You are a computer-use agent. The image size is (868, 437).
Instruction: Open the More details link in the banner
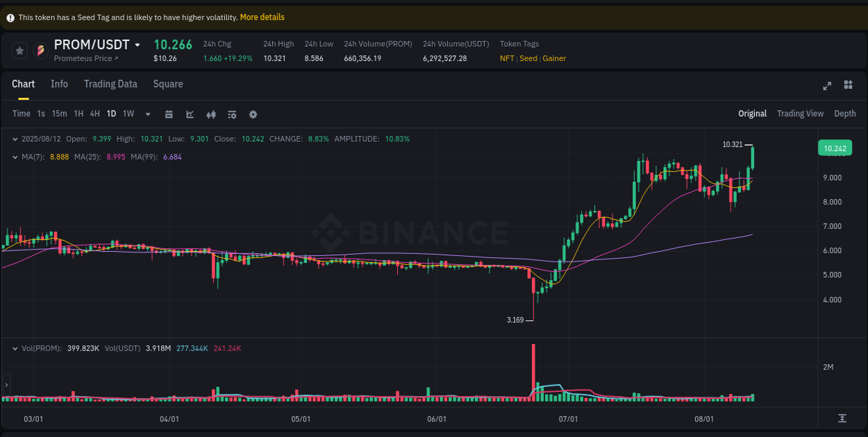pos(262,17)
